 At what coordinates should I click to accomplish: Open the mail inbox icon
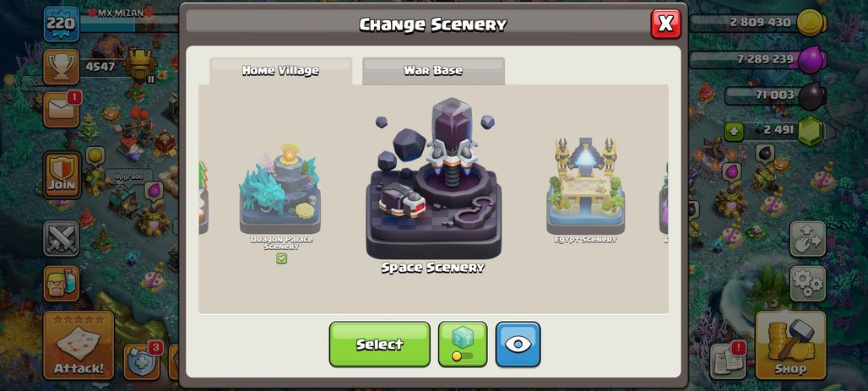[x=61, y=109]
